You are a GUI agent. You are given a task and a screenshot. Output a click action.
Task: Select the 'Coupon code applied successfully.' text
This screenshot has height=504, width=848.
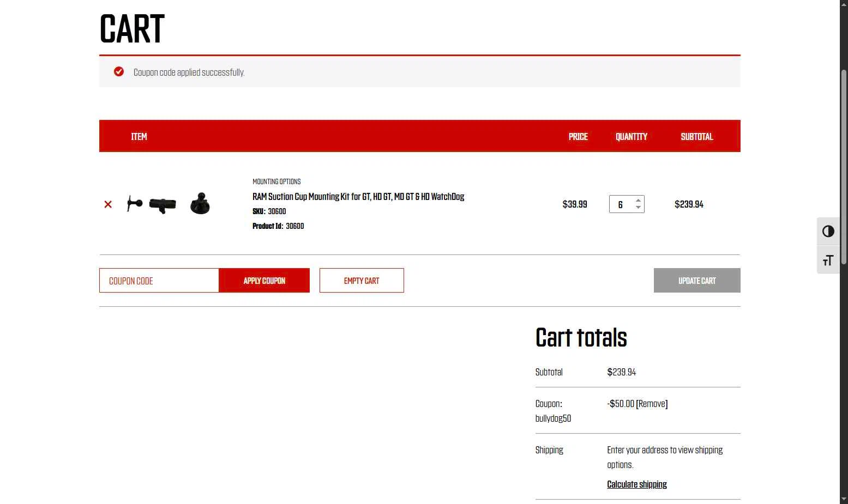click(x=189, y=72)
